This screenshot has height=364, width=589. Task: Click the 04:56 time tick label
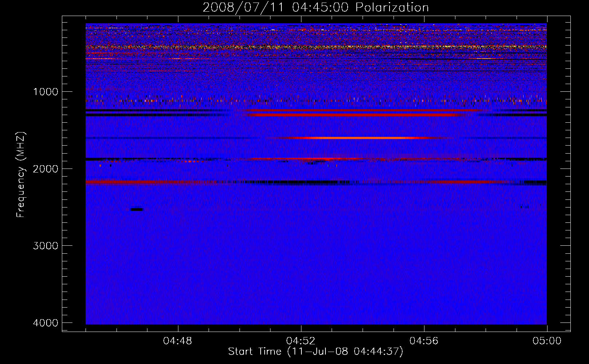[424, 341]
